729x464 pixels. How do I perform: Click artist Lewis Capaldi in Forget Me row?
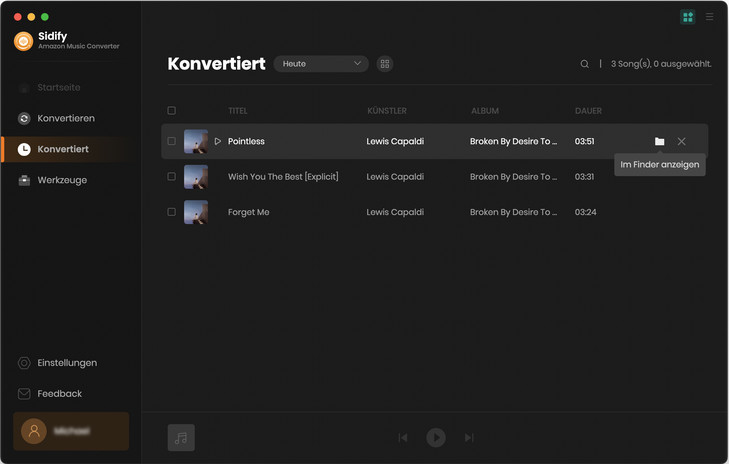[395, 212]
